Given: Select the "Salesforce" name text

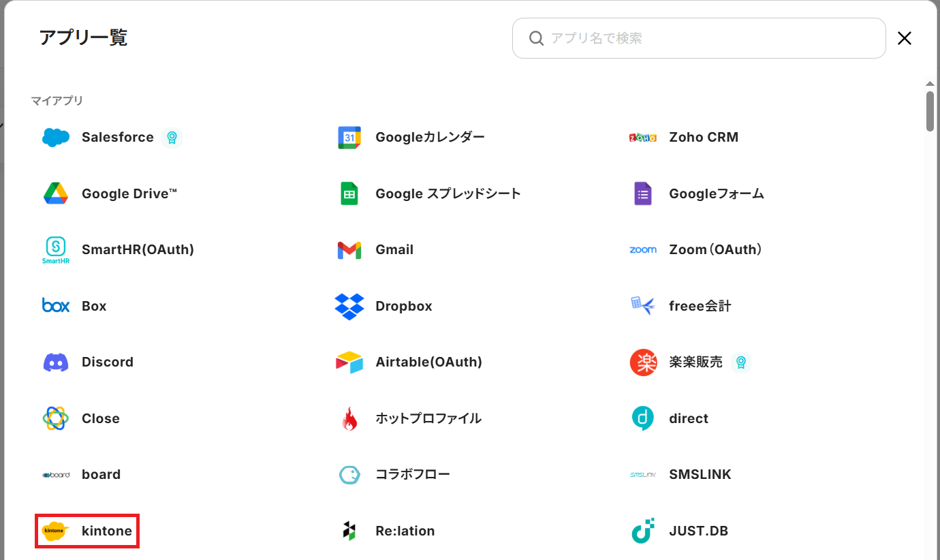Looking at the screenshot, I should pos(118,138).
